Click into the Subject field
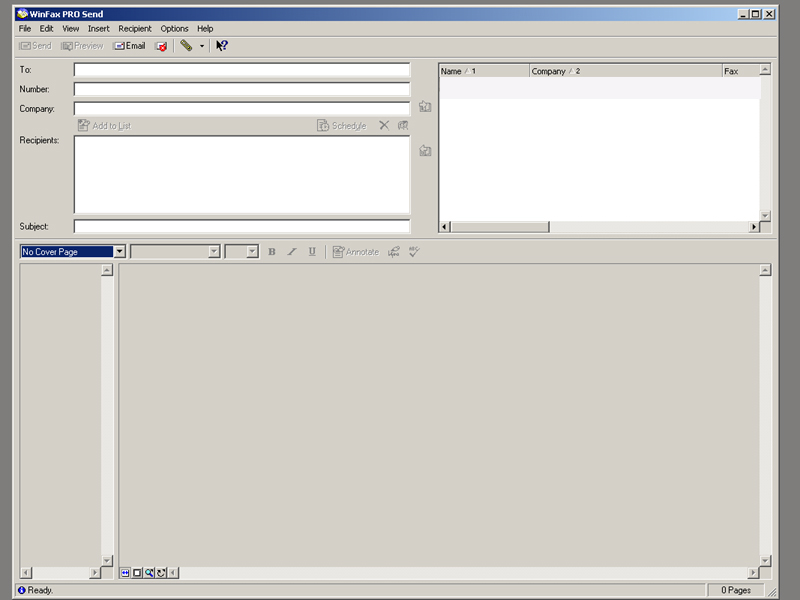Image resolution: width=800 pixels, height=600 pixels. click(242, 226)
